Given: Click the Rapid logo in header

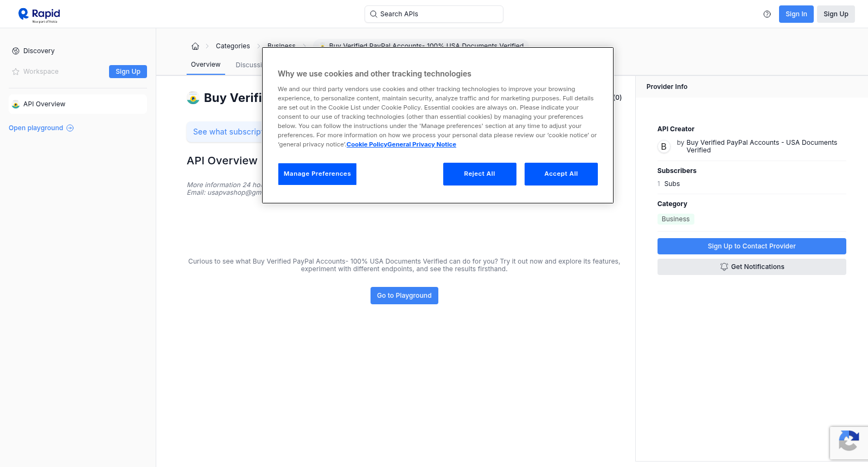Looking at the screenshot, I should coord(39,15).
